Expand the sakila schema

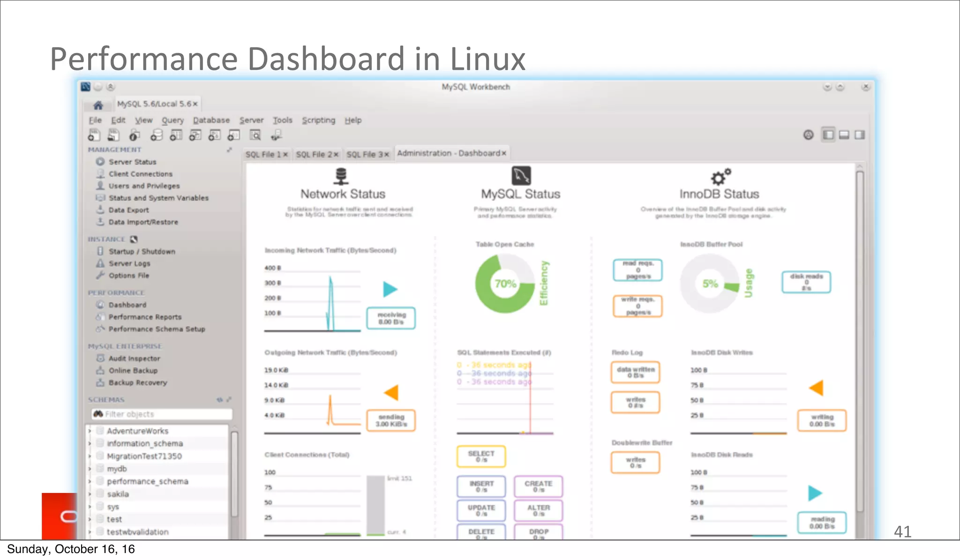pos(90,494)
